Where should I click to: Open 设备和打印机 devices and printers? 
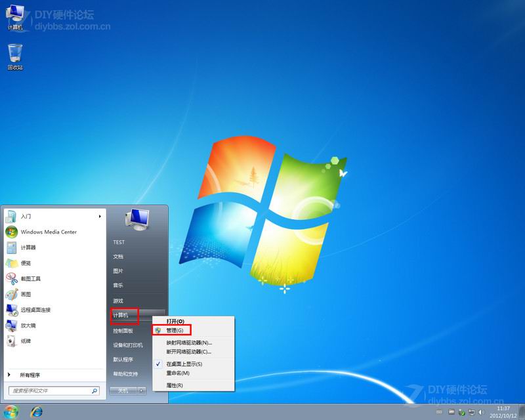[128, 345]
